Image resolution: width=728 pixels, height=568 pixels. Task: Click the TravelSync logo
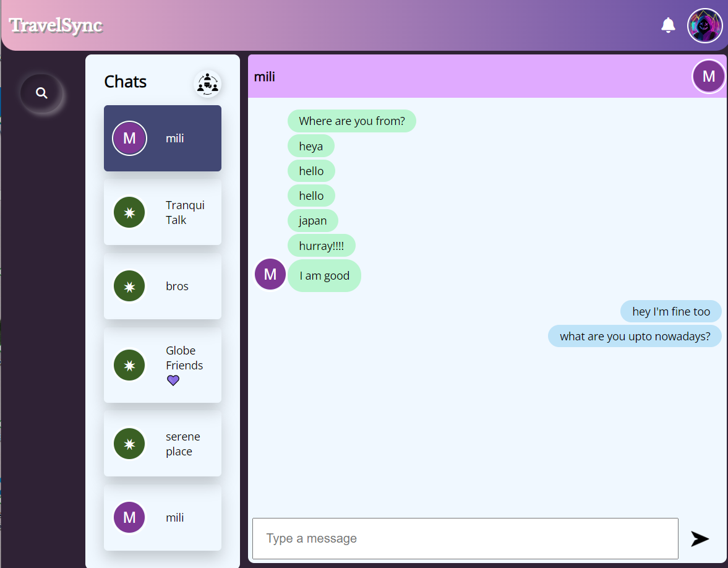(x=56, y=25)
